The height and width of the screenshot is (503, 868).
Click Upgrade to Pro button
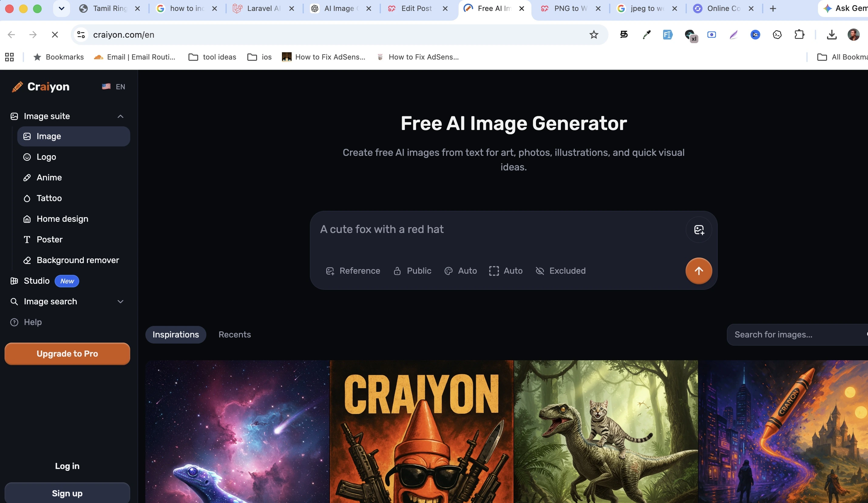click(67, 354)
